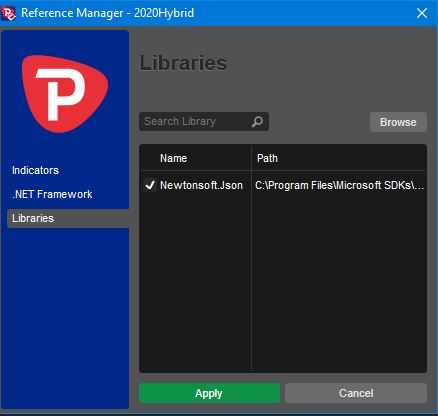Switch to the .NET Framework section
438x416 pixels.
pyautogui.click(x=52, y=194)
